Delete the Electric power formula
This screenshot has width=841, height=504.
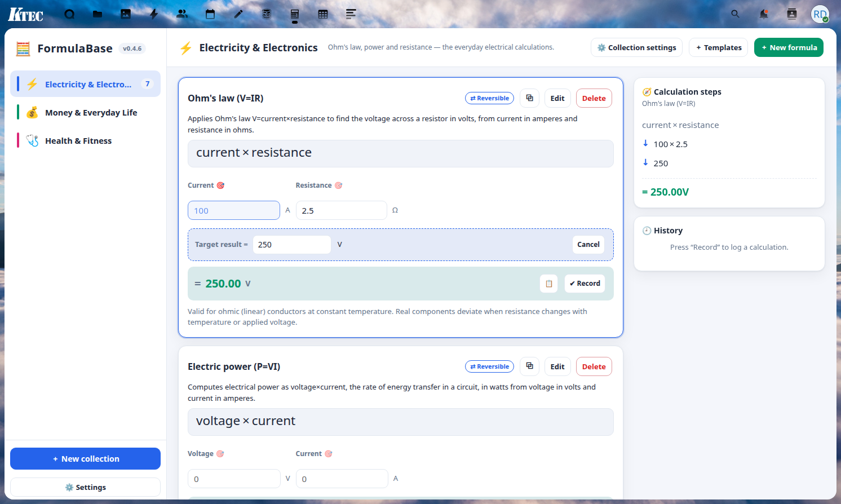[x=594, y=366]
